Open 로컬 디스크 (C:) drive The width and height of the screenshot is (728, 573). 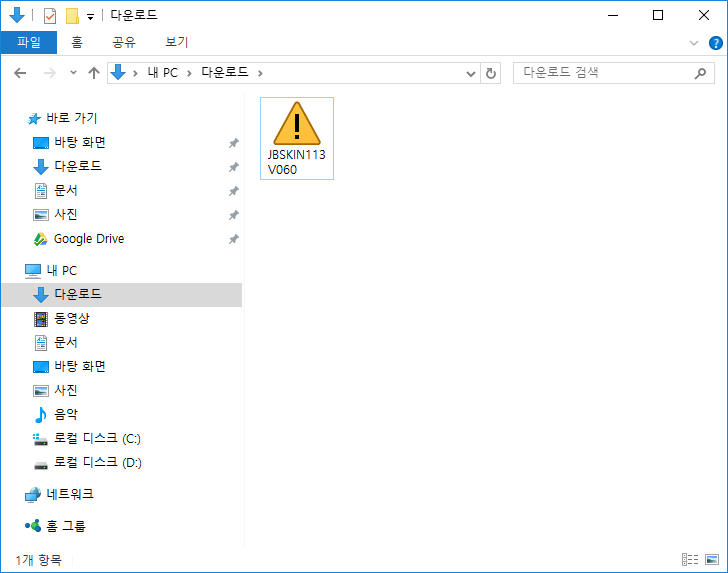[98, 438]
